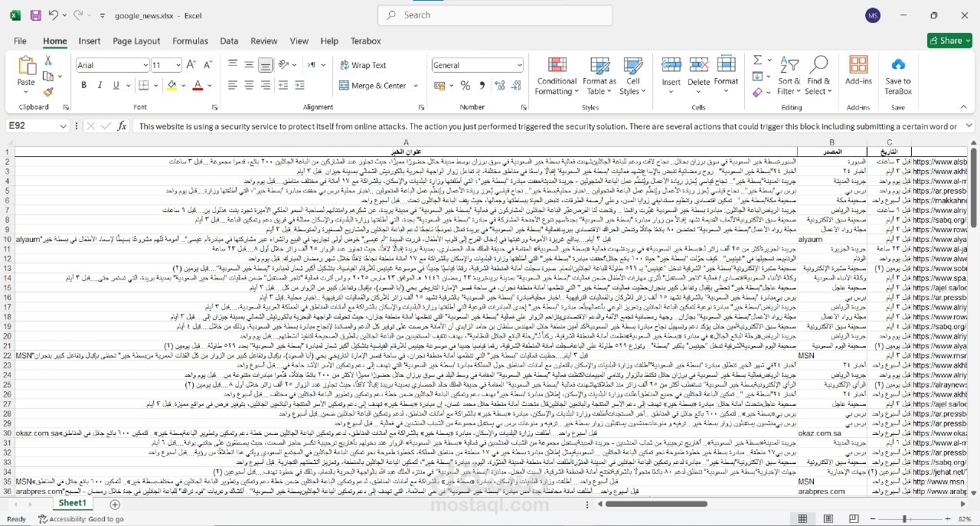Screen dimensions: 980x526
Task: Expand the formula bar
Action: tap(969, 126)
